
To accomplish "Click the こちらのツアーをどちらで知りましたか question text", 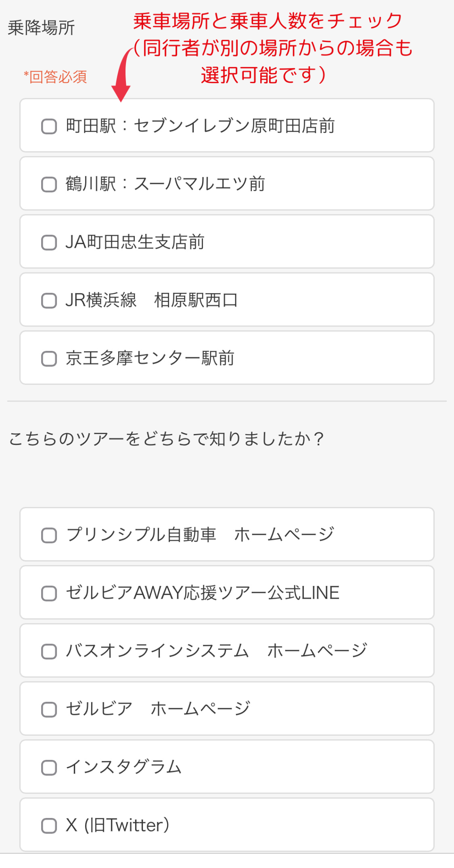I will (x=166, y=439).
